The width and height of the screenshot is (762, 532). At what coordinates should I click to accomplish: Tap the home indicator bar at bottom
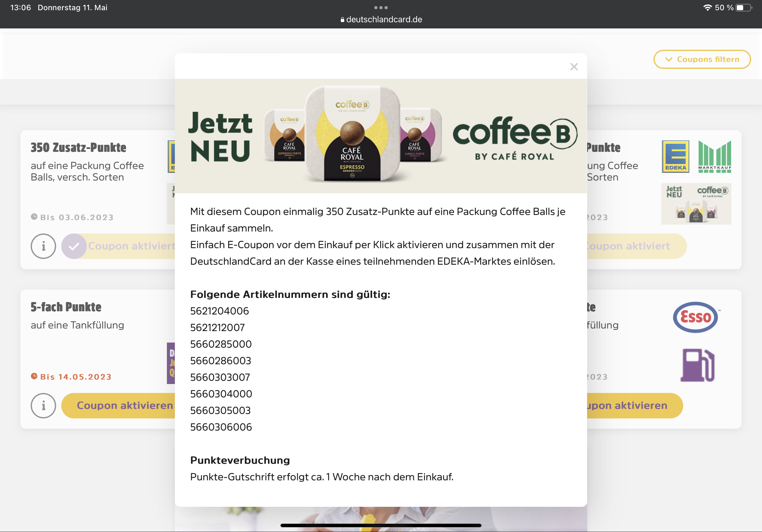[381, 525]
